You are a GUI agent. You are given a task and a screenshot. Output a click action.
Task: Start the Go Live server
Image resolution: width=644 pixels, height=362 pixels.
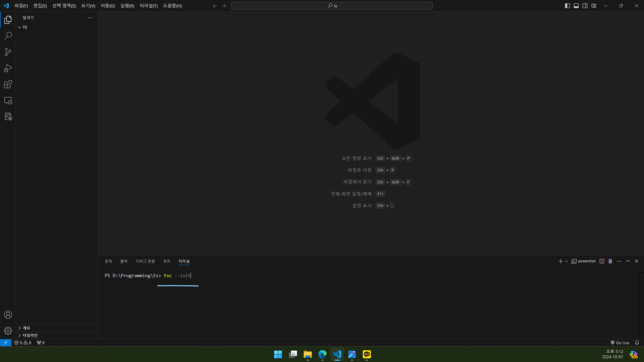620,343
